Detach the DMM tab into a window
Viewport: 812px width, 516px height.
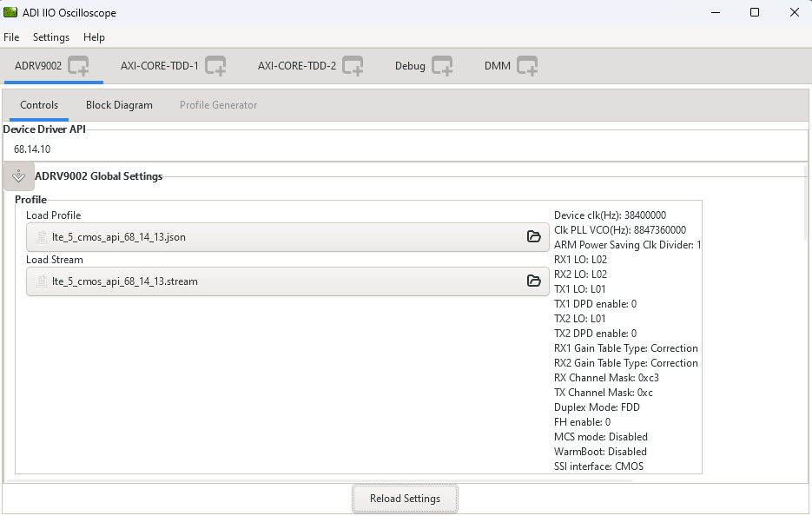[527, 66]
